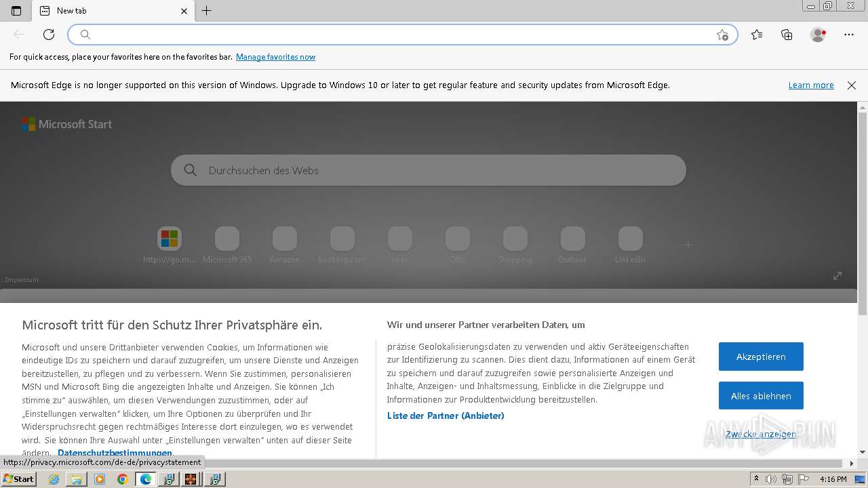Open the Outlook quick link tile
868x488 pixels.
[573, 245]
